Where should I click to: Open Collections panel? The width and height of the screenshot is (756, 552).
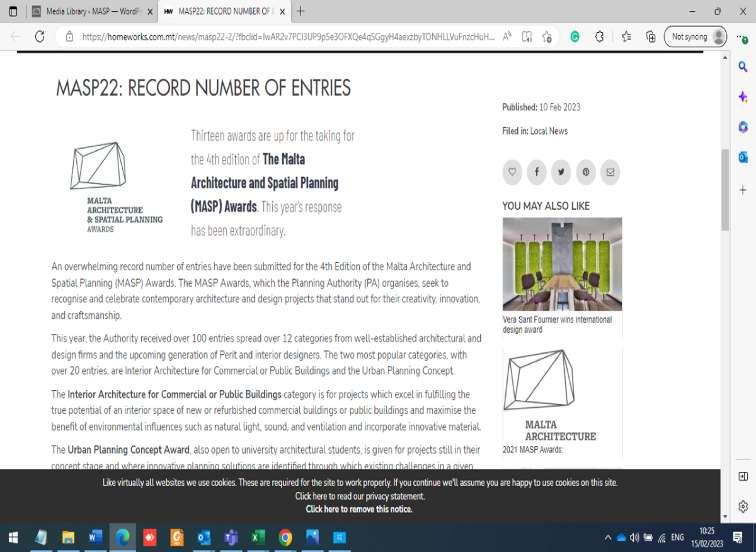click(x=651, y=37)
